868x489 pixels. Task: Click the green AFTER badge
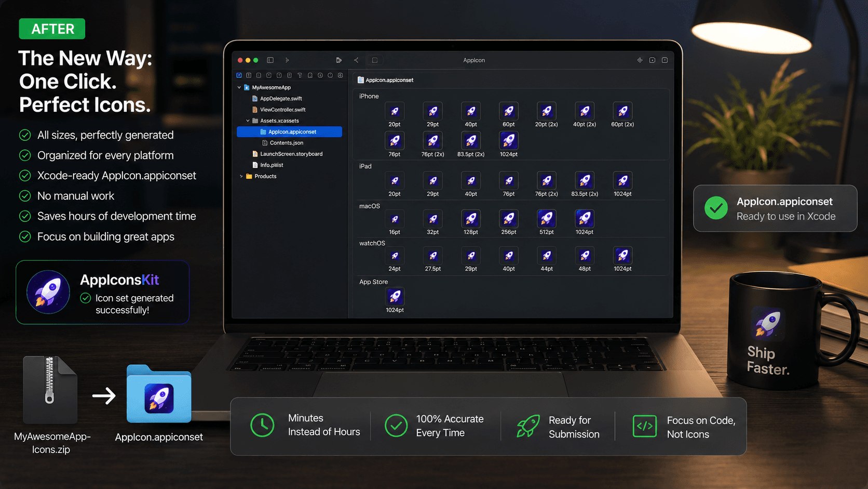coord(52,29)
